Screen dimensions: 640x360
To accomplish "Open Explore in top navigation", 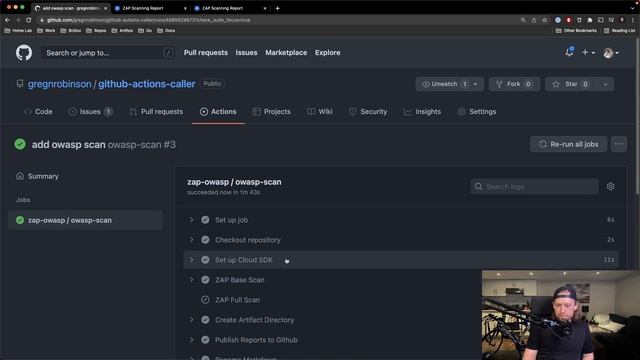I will [327, 53].
